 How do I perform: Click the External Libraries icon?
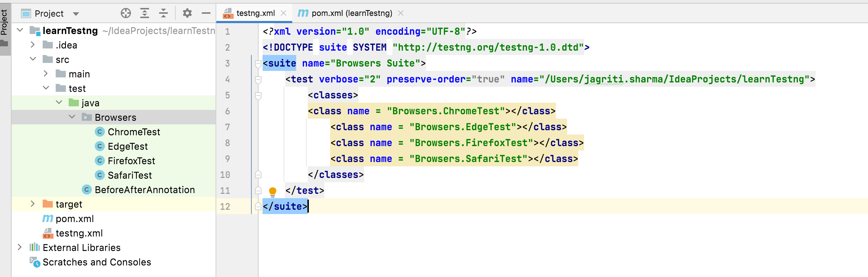pyautogui.click(x=35, y=247)
